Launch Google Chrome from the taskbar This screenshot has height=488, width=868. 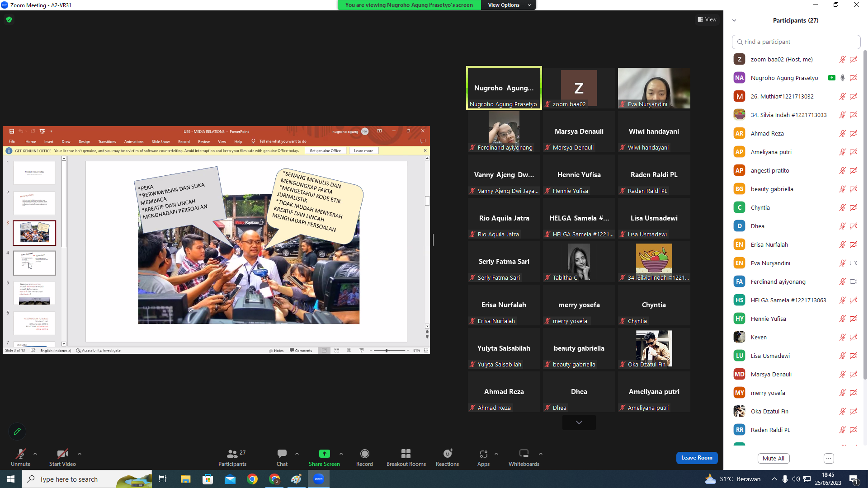pyautogui.click(x=252, y=479)
